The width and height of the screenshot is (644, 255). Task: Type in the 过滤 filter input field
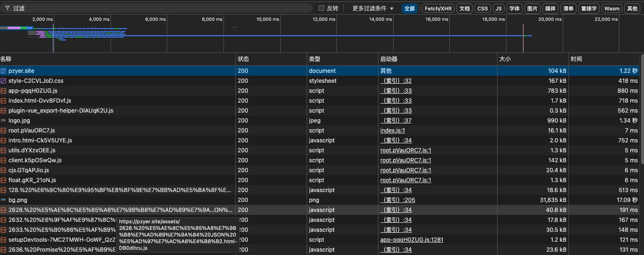pos(161,8)
